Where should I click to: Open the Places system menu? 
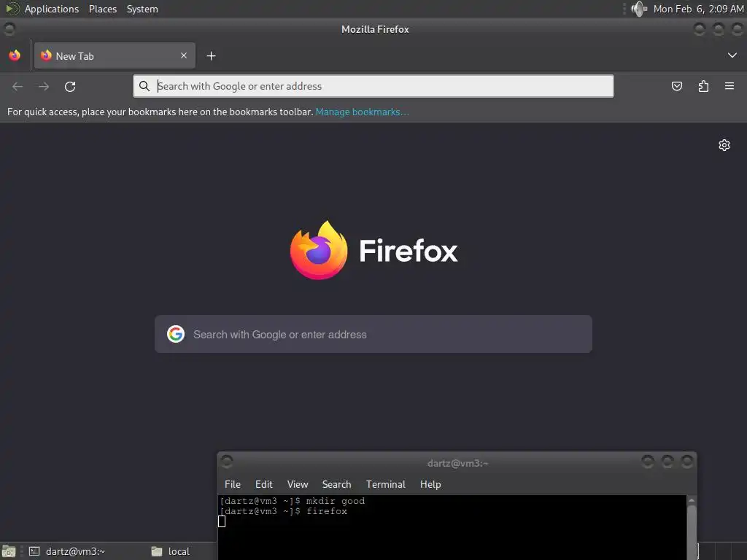click(x=102, y=9)
